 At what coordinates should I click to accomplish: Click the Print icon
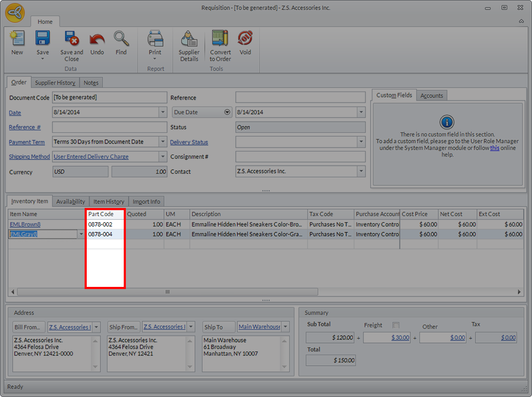tap(155, 39)
